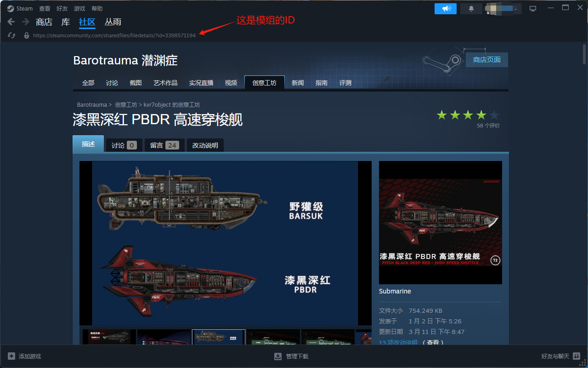
Task: Click 创意工坊 breadcrumb link
Action: [126, 105]
